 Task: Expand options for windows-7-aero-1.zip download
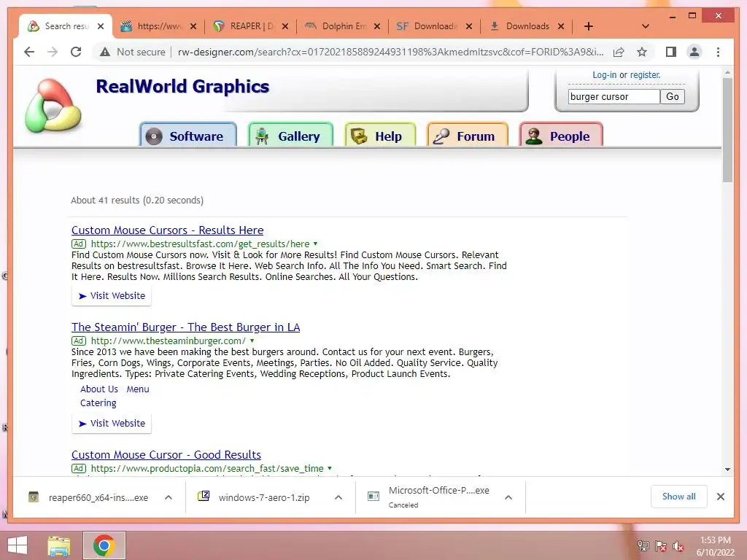(338, 497)
